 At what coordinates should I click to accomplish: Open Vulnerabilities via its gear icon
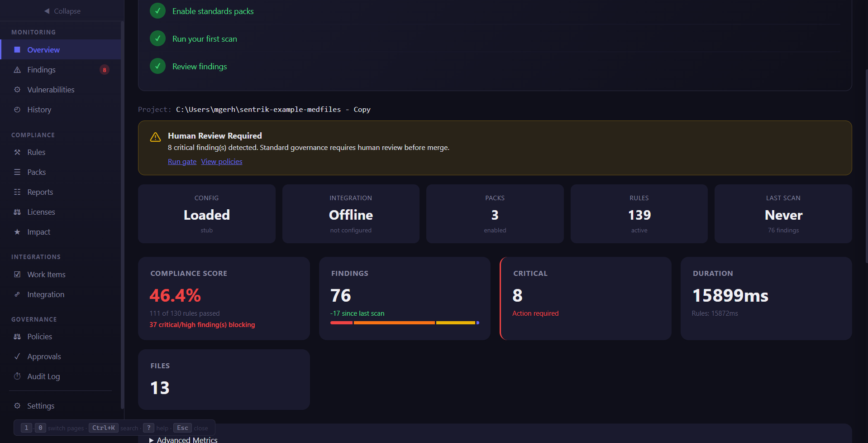click(17, 89)
